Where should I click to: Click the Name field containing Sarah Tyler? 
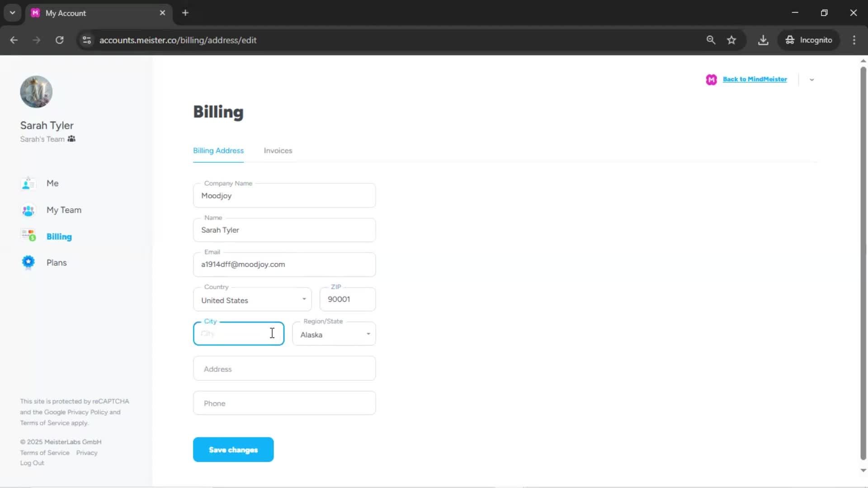(x=284, y=230)
